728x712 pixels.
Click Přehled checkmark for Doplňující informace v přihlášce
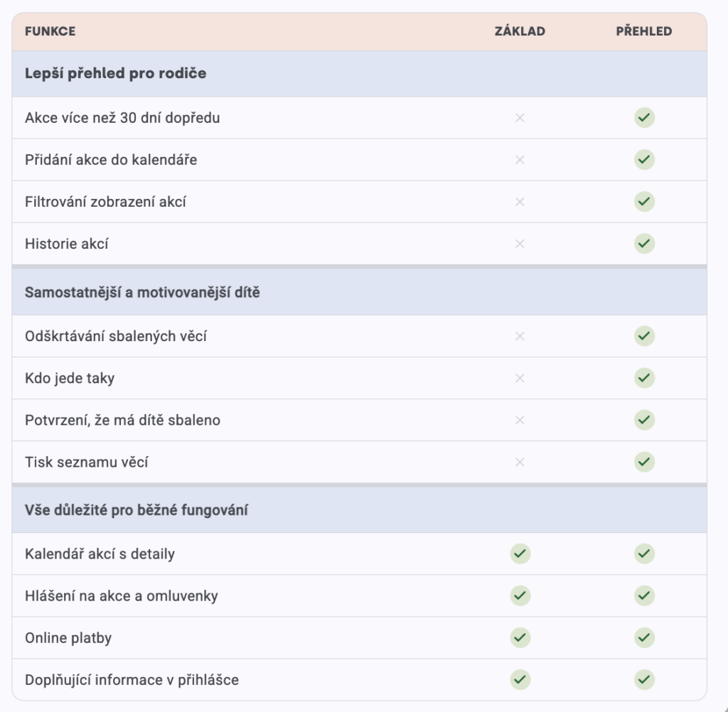(644, 679)
